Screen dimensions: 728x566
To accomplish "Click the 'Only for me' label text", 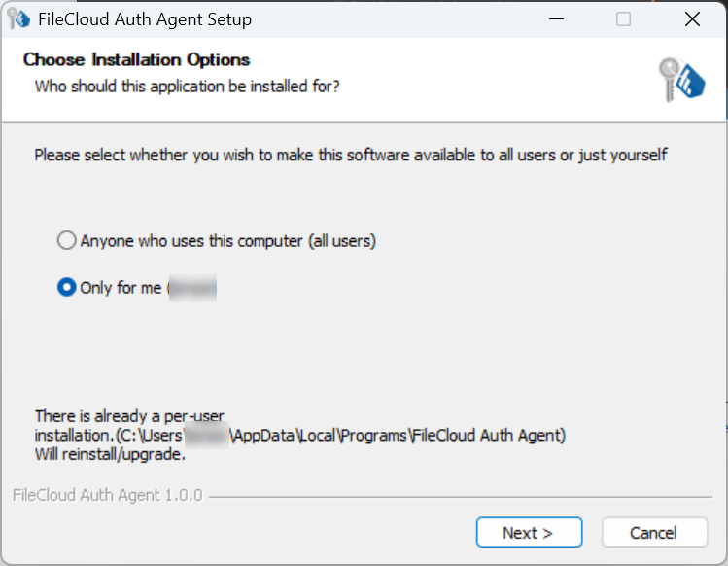I will click(x=121, y=288).
